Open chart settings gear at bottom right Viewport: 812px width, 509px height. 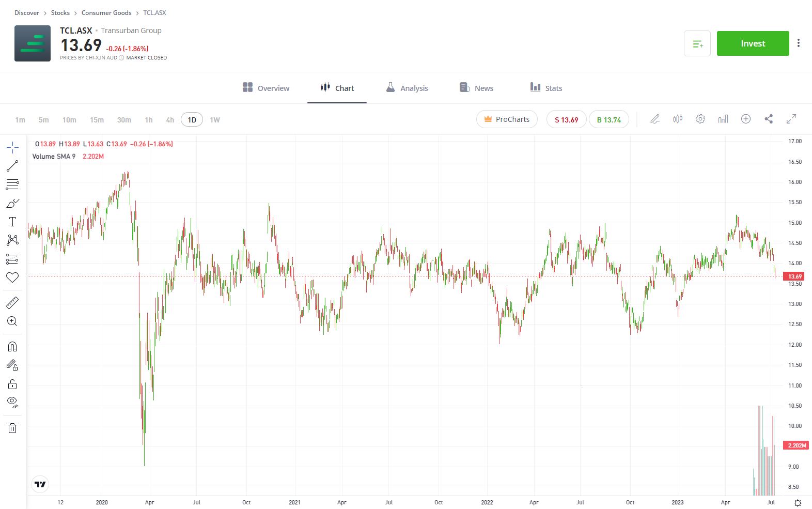[x=798, y=503]
